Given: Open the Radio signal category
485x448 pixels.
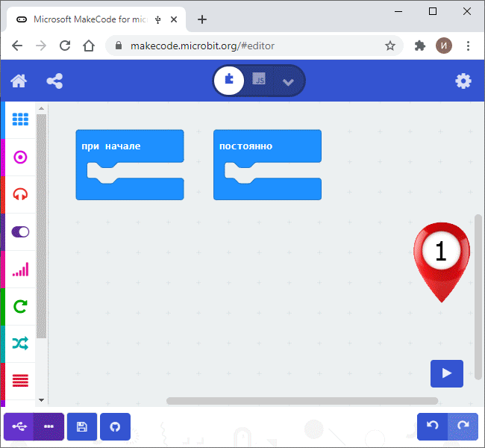Looking at the screenshot, I should click(x=20, y=270).
